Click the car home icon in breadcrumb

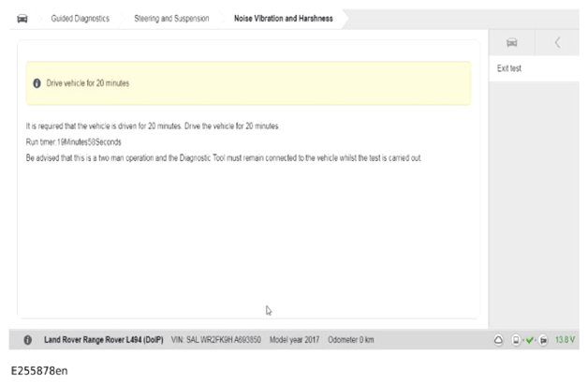22,19
